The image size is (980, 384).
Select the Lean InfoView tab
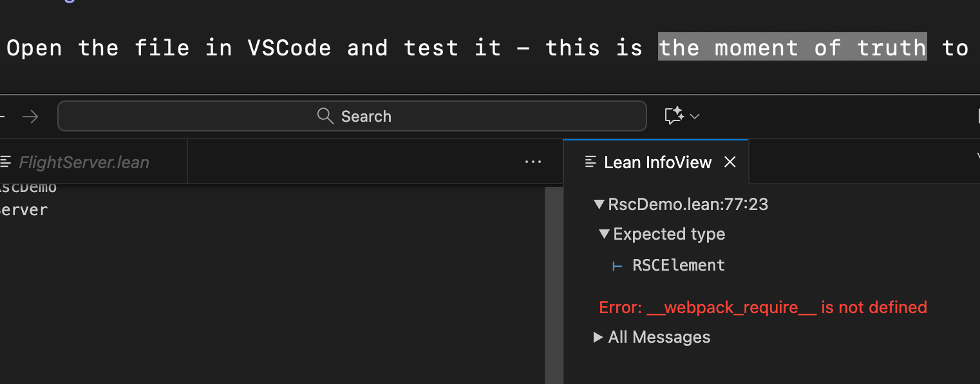(657, 162)
